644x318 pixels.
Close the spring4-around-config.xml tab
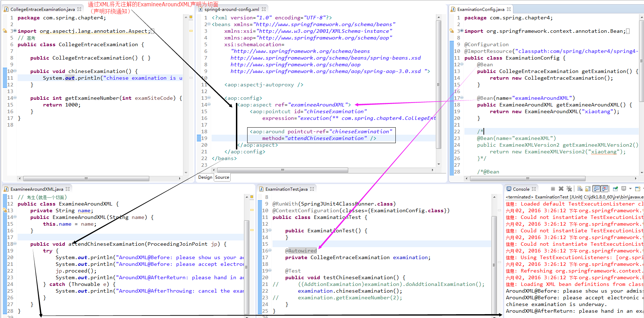pyautogui.click(x=264, y=9)
